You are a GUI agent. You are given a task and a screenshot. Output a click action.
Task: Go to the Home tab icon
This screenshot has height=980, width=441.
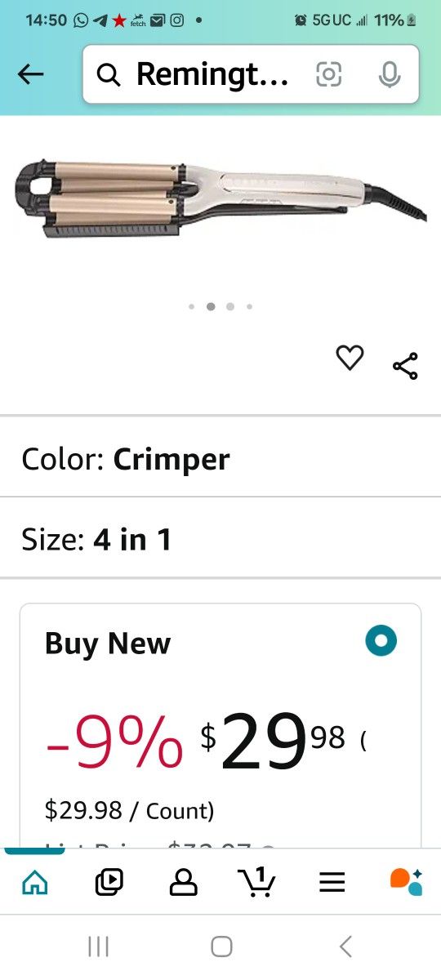34,882
